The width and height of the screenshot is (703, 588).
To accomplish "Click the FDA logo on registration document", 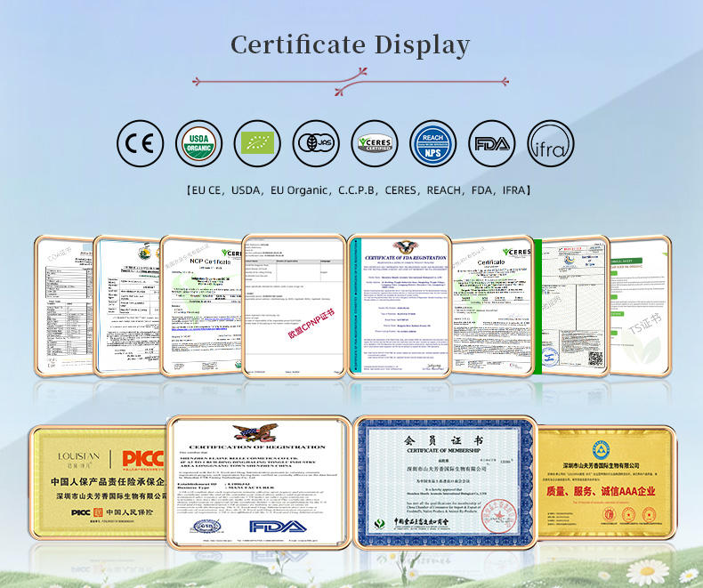I will click(x=278, y=527).
